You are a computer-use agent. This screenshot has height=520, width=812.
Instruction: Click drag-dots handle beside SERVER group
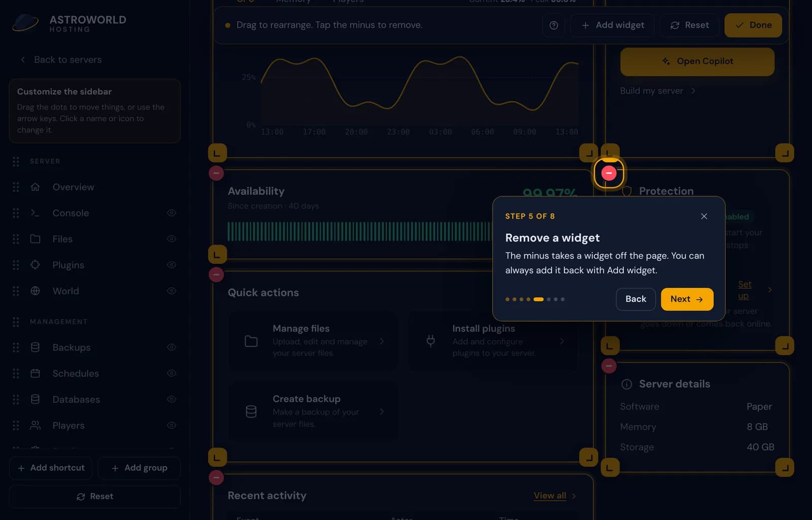pos(16,161)
